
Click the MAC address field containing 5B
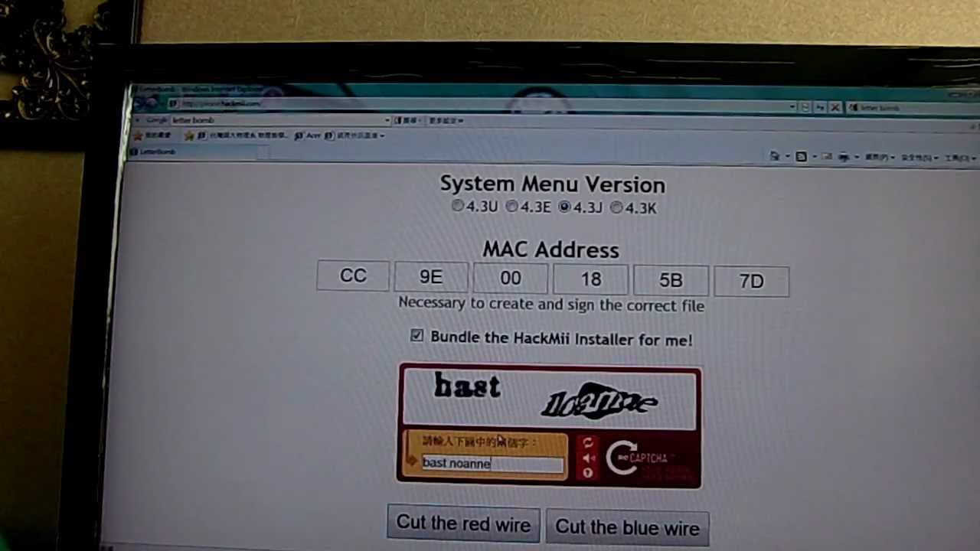point(671,281)
